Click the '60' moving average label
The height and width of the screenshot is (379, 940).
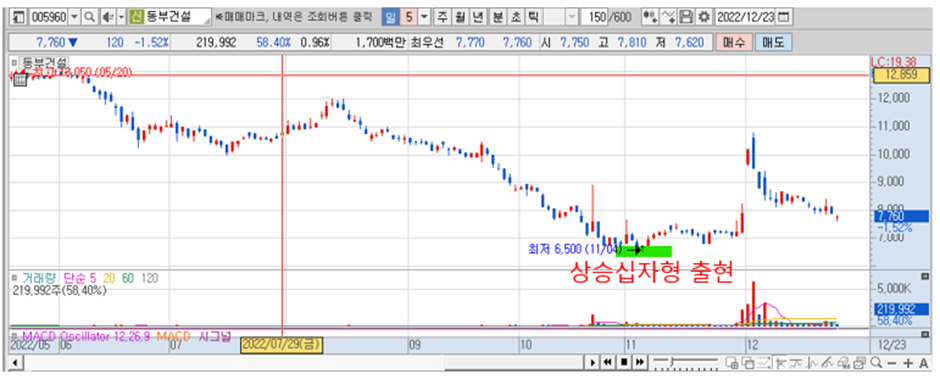tap(128, 279)
